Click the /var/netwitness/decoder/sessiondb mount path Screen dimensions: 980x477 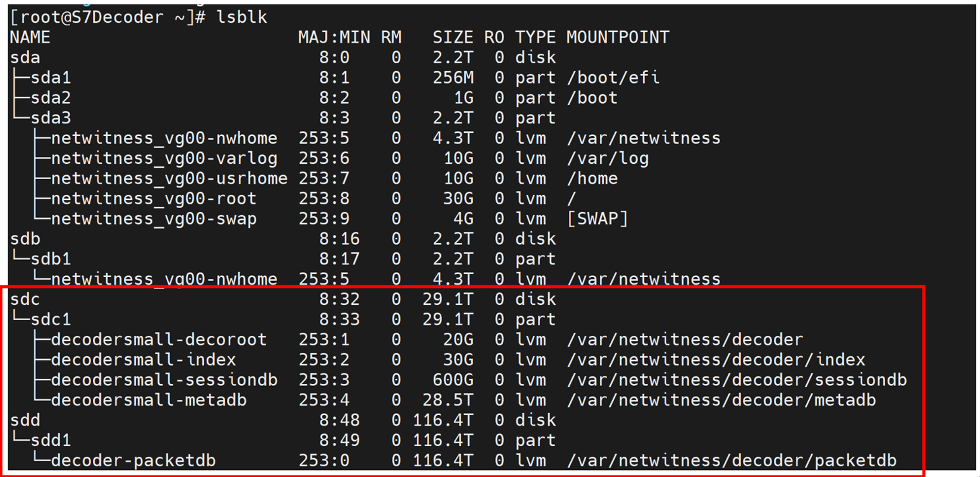[x=737, y=380]
